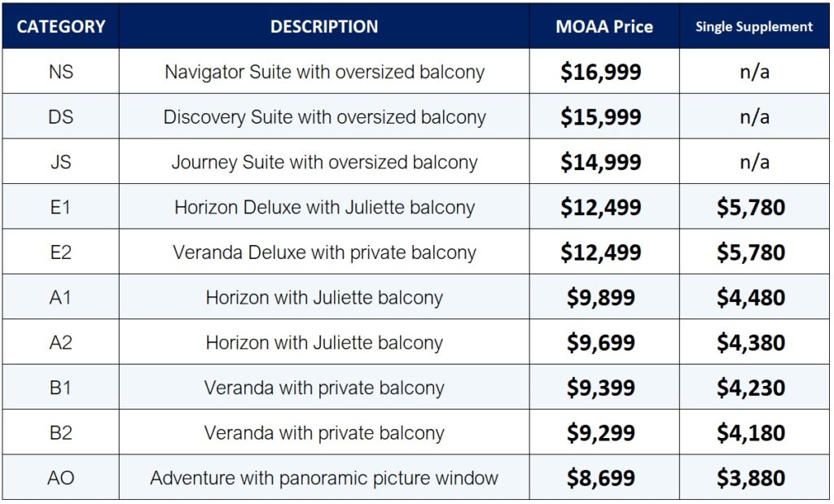Click the $16,999 price cell

pyautogui.click(x=601, y=72)
